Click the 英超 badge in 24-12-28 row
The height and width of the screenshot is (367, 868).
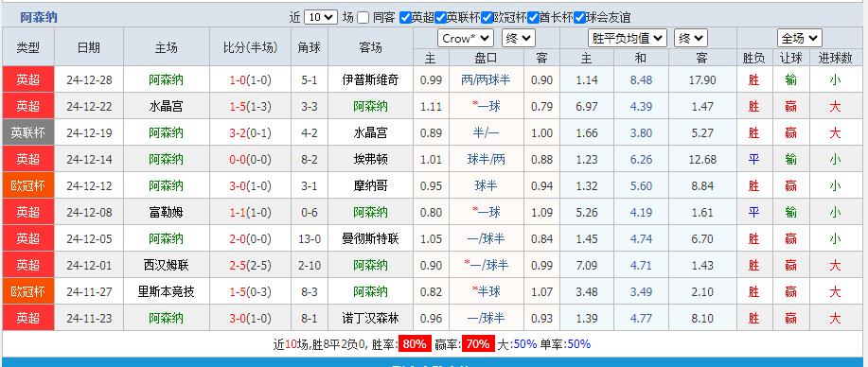point(27,79)
